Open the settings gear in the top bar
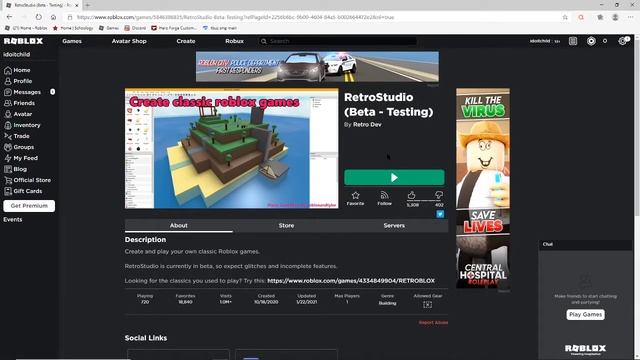Viewport: 640px width, 360px height. click(622, 41)
